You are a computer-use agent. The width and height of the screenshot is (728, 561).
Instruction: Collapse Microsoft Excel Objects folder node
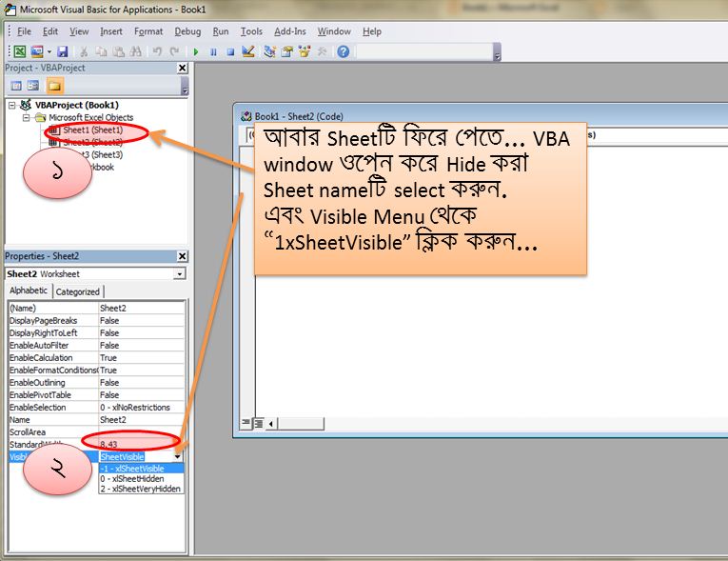[27, 117]
